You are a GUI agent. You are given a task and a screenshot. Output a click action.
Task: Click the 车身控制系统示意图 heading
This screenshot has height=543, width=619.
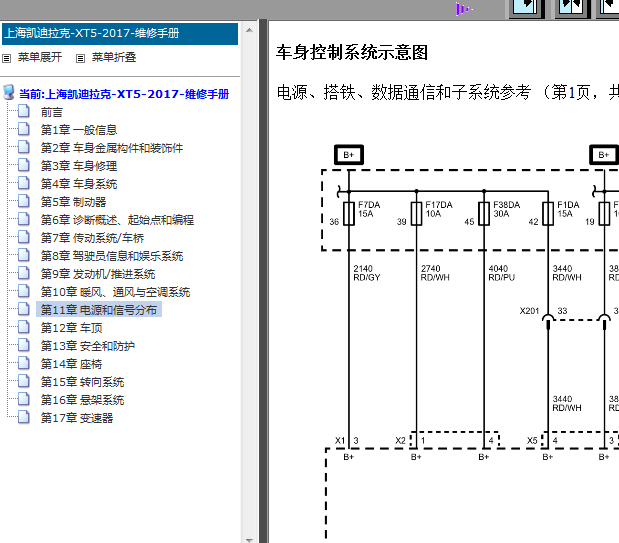coord(352,53)
